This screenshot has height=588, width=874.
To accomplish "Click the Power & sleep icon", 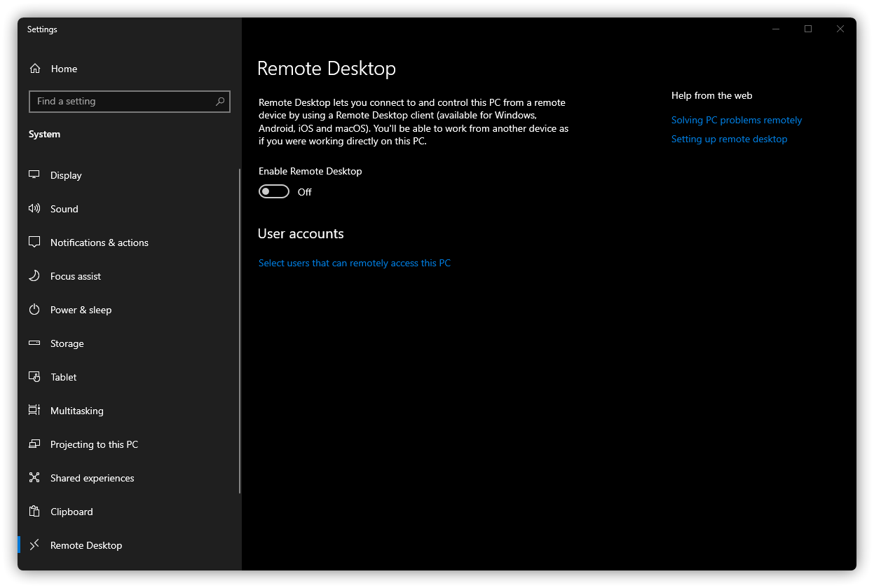I will (x=34, y=310).
